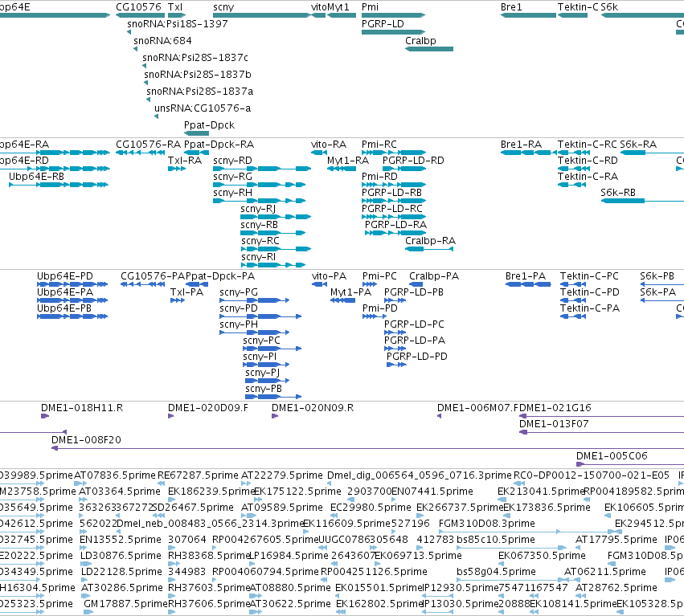Click the EK186239.5prime EST label
This screenshot has width=684, height=616.
[211, 492]
